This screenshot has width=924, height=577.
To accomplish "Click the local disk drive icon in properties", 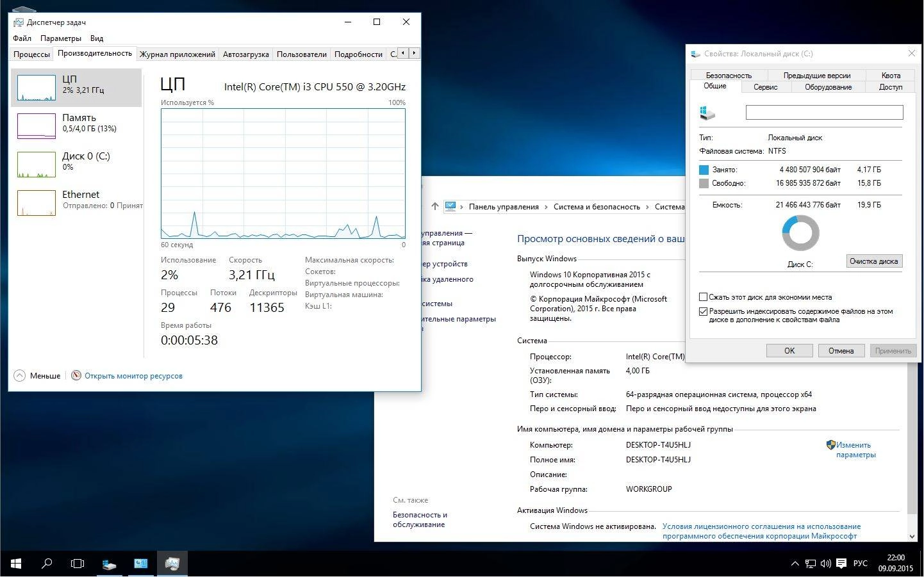I will tap(707, 113).
